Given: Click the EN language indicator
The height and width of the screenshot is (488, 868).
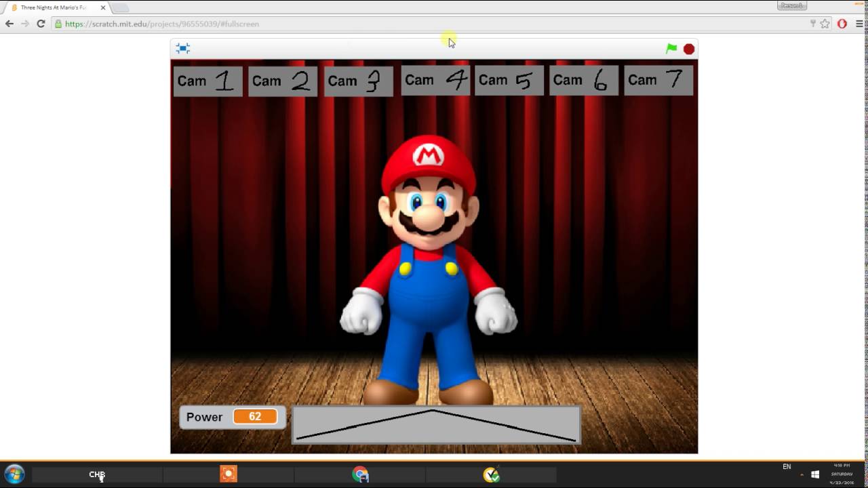Looking at the screenshot, I should pos(787,466).
